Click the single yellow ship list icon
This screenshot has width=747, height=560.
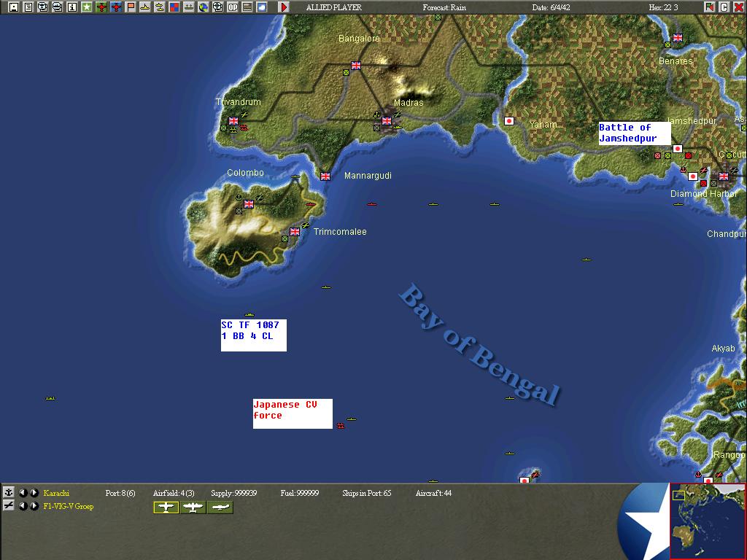[145, 7]
